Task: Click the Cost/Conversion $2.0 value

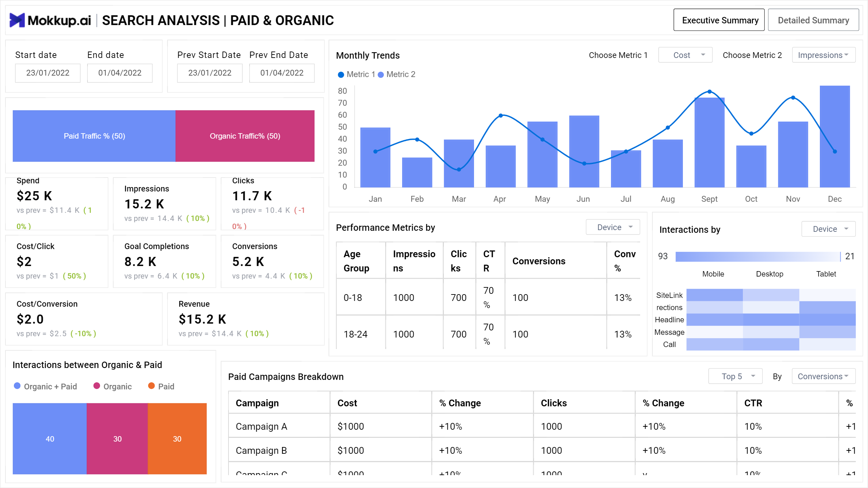Action: click(x=30, y=319)
